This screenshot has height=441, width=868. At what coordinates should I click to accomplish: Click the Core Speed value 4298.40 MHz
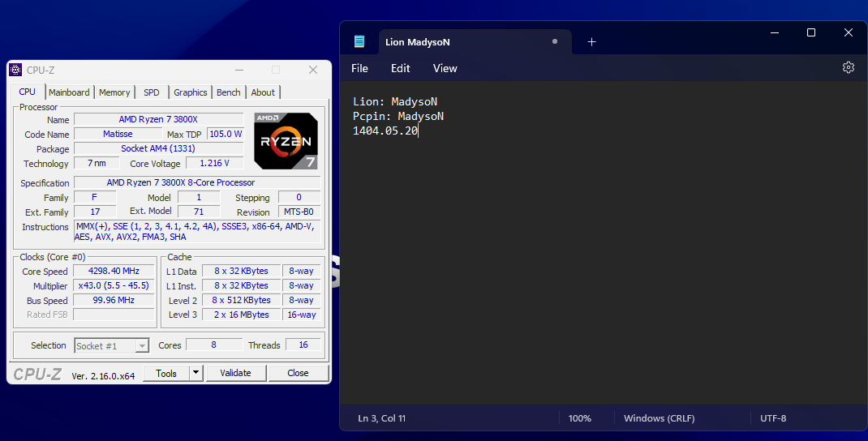[x=114, y=271]
